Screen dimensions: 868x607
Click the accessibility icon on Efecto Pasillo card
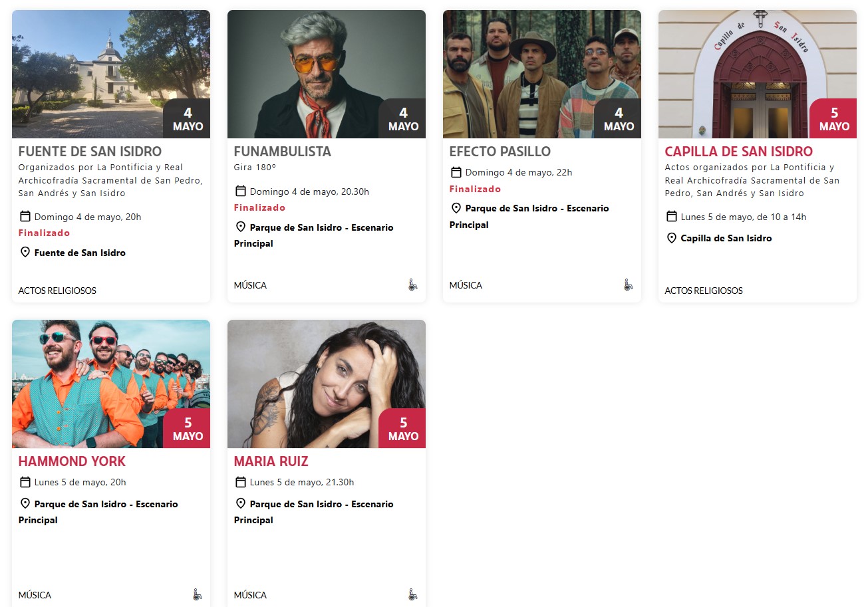pos(628,285)
